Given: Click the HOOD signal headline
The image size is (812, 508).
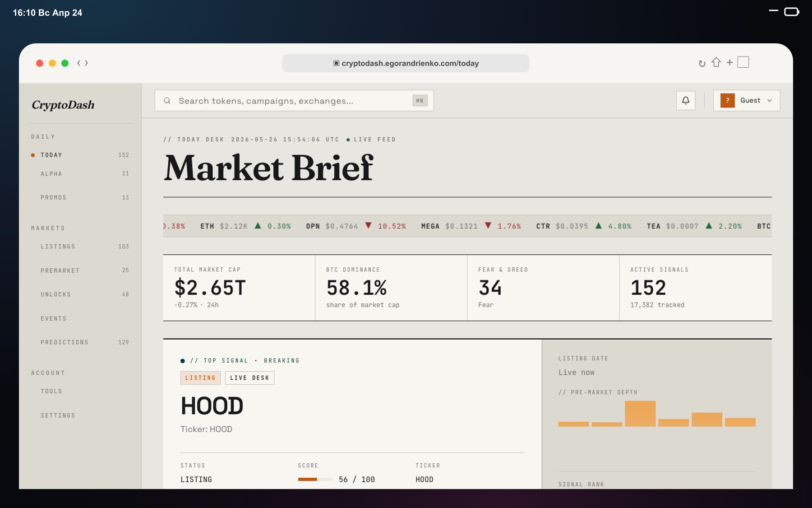Looking at the screenshot, I should point(212,406).
